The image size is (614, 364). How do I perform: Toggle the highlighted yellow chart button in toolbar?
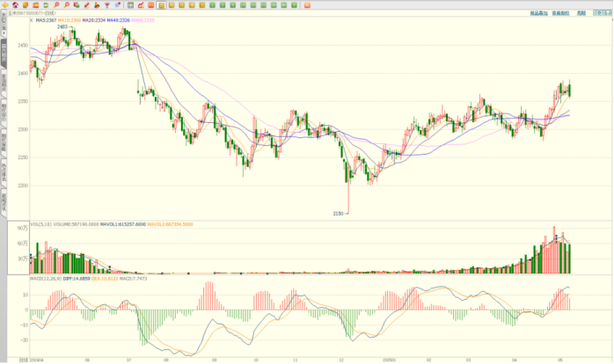162,4
